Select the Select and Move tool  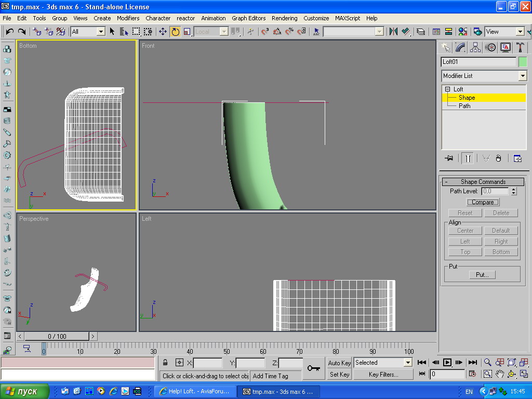click(163, 32)
